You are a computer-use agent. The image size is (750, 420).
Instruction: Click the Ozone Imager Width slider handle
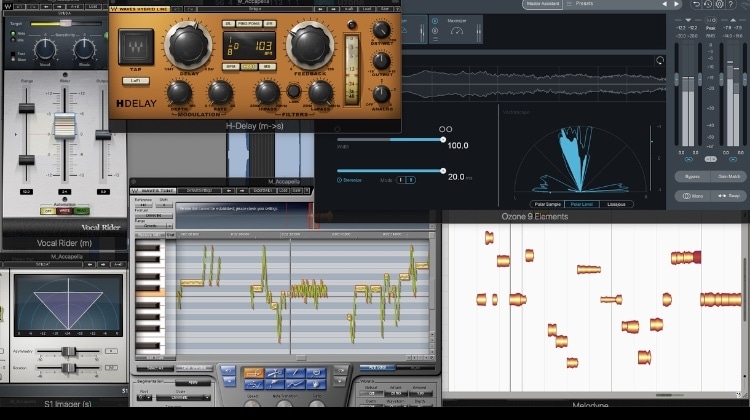(x=443, y=140)
